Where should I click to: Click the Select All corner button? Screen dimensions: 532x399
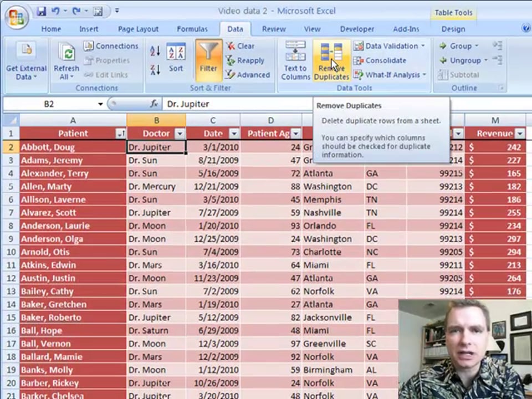click(x=11, y=120)
